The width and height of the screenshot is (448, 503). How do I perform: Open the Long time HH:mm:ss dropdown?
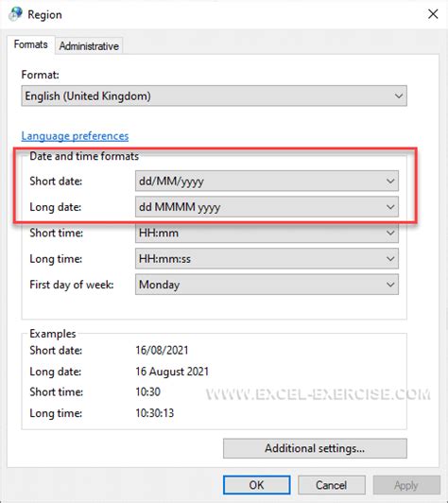click(267, 258)
